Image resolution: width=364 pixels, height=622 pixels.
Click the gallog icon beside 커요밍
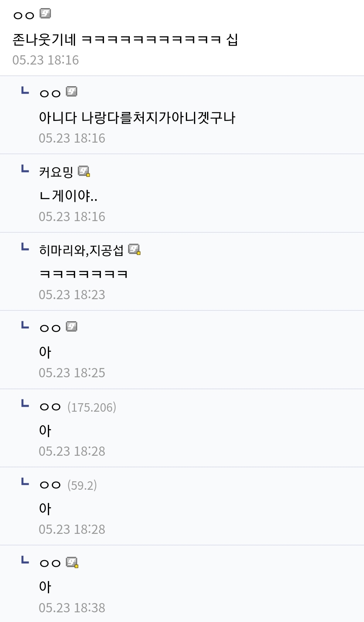tap(84, 171)
